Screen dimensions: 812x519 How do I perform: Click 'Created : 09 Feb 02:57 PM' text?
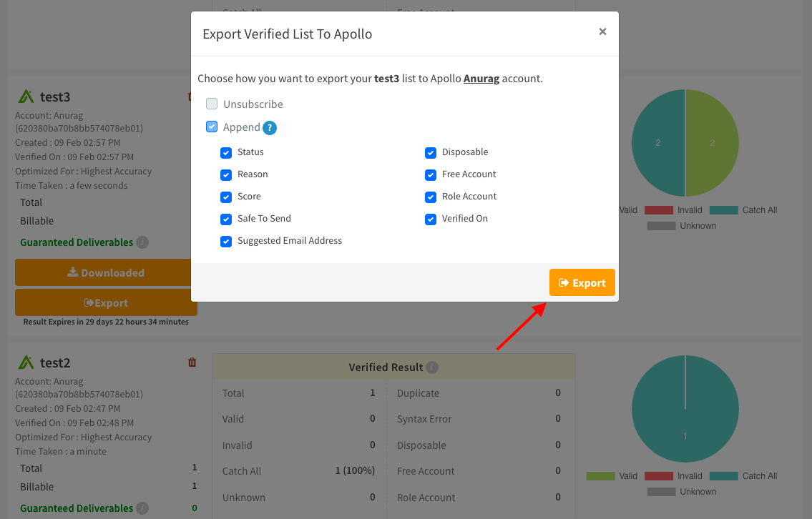67,142
